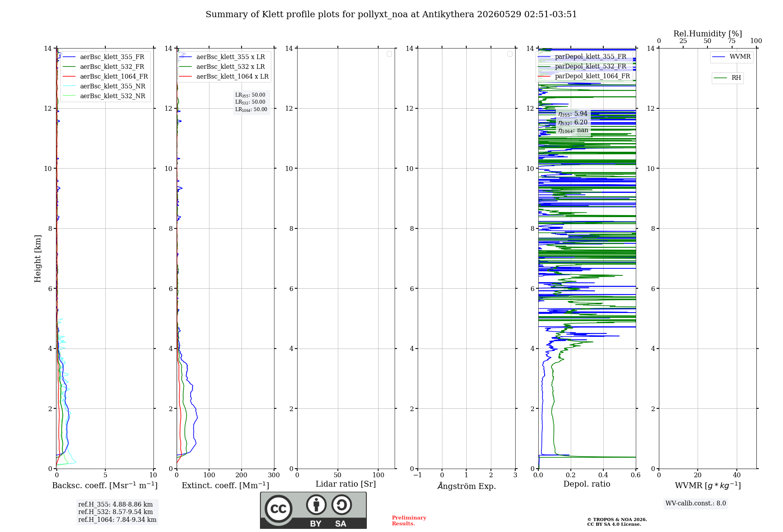The width and height of the screenshot is (783, 532).
Task: Click the Lidar ratio axis tick label 100
Action: (378, 475)
